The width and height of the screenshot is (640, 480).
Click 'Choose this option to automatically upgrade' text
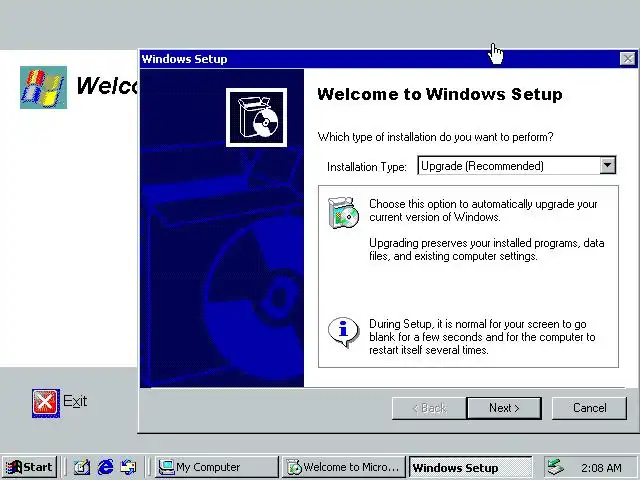483,210
